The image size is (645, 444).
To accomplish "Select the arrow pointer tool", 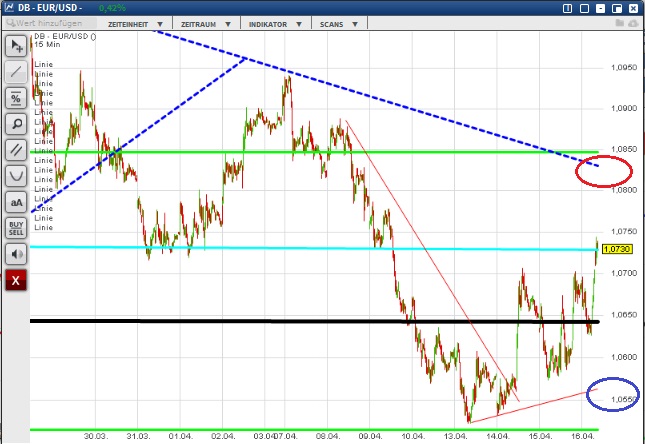I will [x=16, y=46].
